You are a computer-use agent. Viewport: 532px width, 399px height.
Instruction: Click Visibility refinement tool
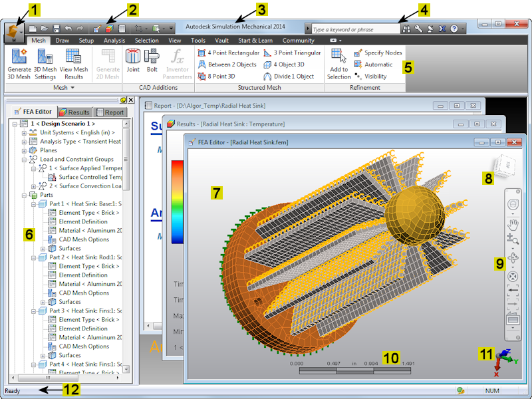[370, 76]
